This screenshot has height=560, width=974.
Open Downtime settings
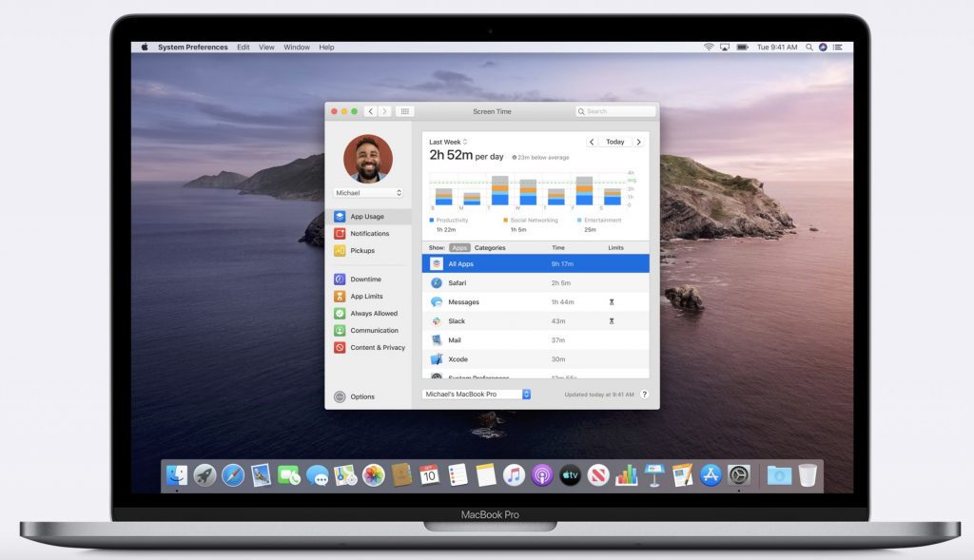365,280
